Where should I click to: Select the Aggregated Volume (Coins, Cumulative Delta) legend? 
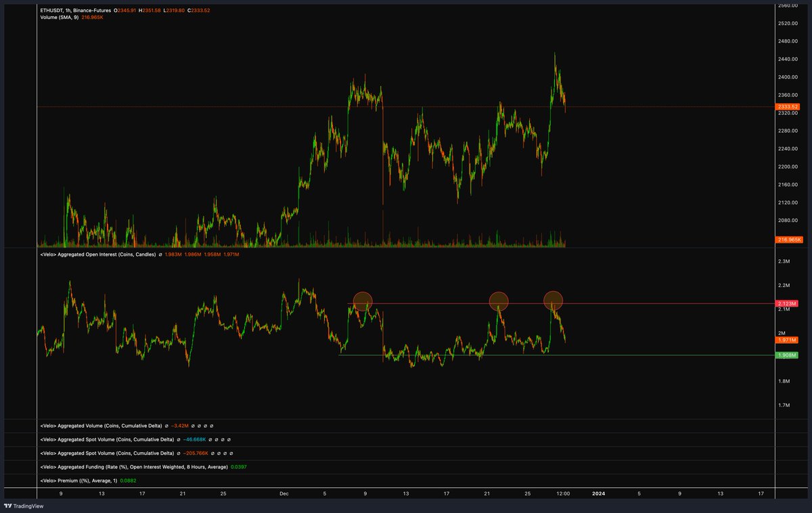point(101,426)
